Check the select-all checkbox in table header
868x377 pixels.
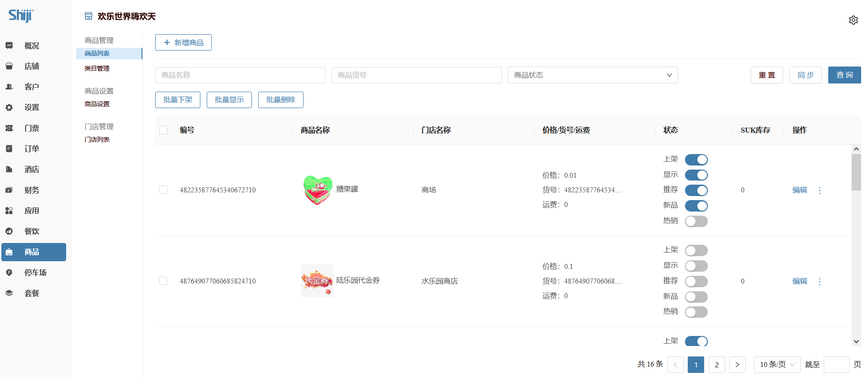[x=163, y=130]
